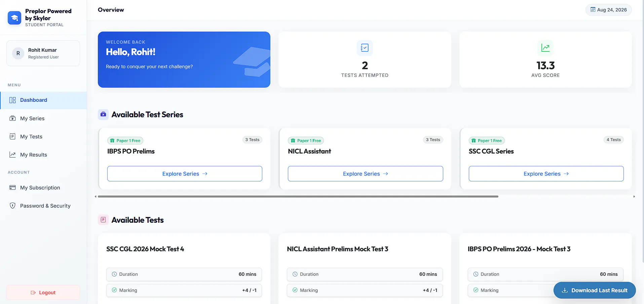Click the calendar icon beside Aug 24, 2026
644x304 pixels.
pyautogui.click(x=593, y=10)
